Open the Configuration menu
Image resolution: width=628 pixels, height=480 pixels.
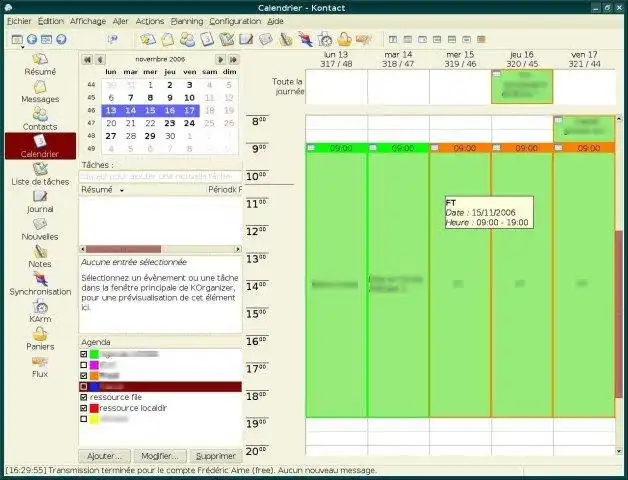click(x=235, y=21)
